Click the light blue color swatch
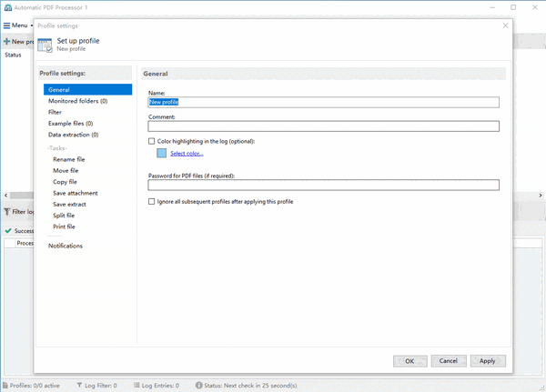The height and width of the screenshot is (392, 546). (162, 153)
